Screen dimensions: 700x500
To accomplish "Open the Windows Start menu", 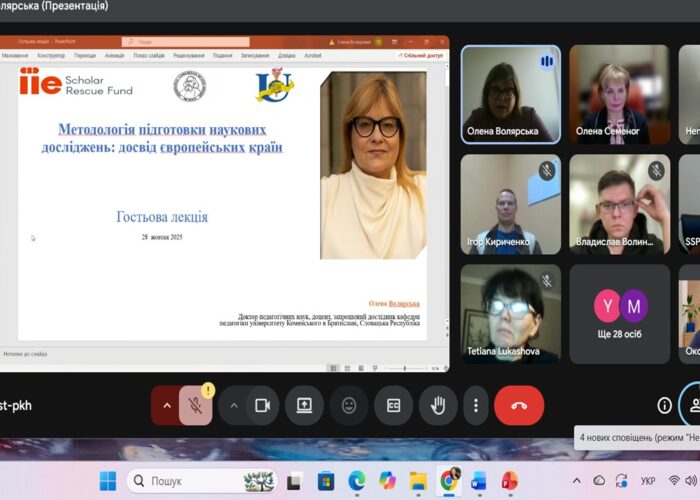I will pyautogui.click(x=107, y=481).
